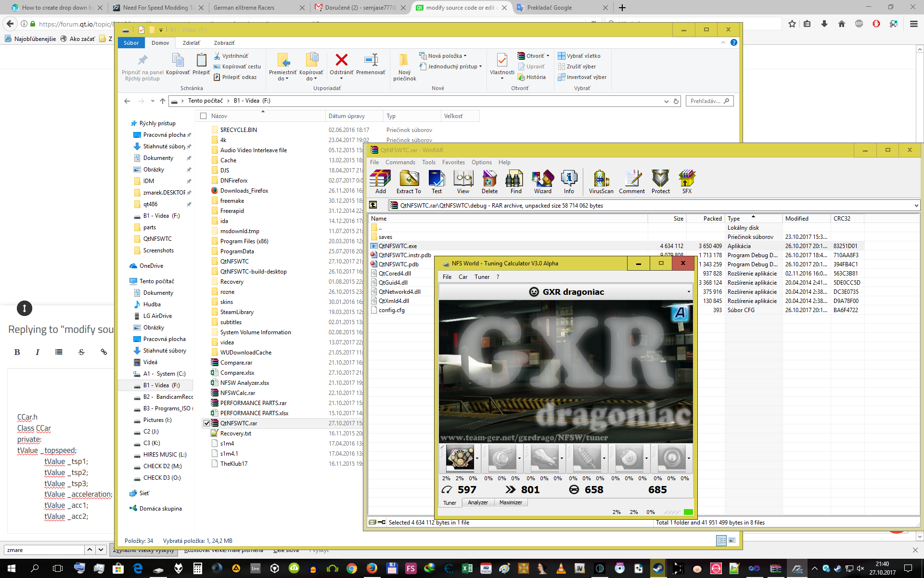Expand the Explorer address bar history dropdown

click(x=666, y=101)
